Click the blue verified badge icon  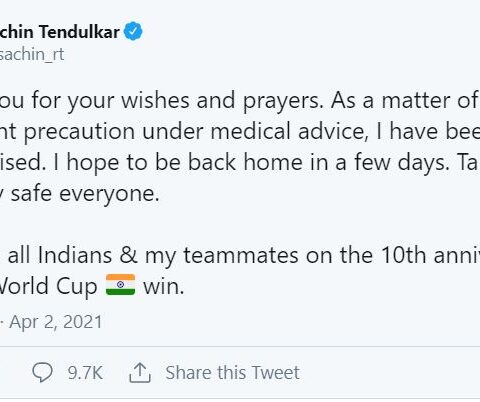(x=133, y=31)
